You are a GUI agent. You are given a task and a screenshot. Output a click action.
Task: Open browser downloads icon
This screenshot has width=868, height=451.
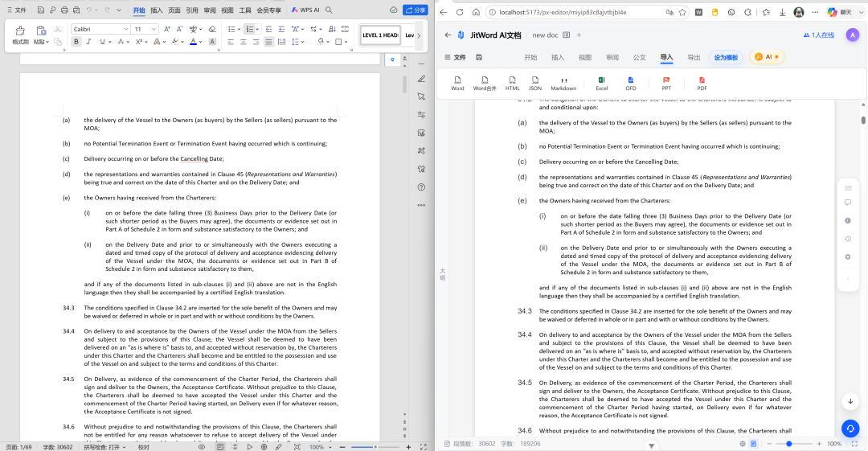(x=782, y=11)
